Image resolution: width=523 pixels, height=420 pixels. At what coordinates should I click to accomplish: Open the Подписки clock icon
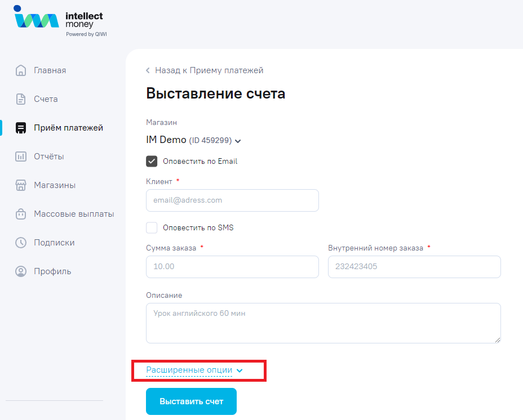(x=21, y=242)
